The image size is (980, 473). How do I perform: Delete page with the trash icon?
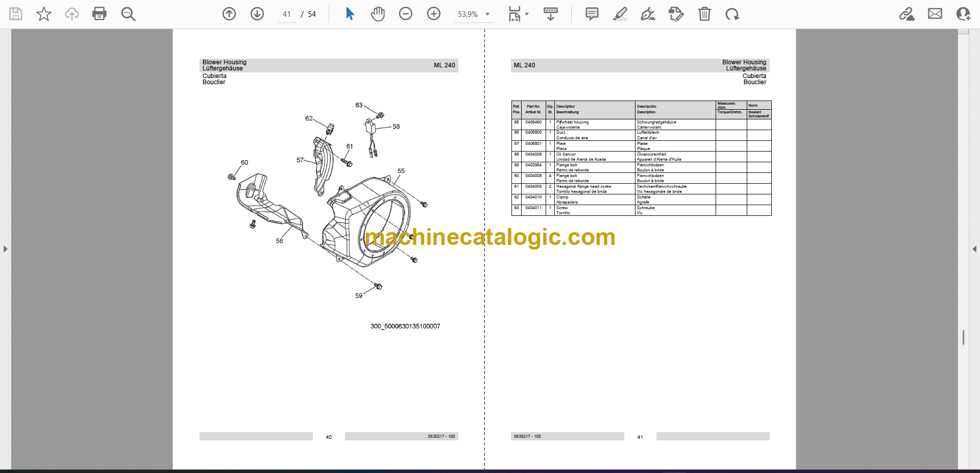(704, 14)
